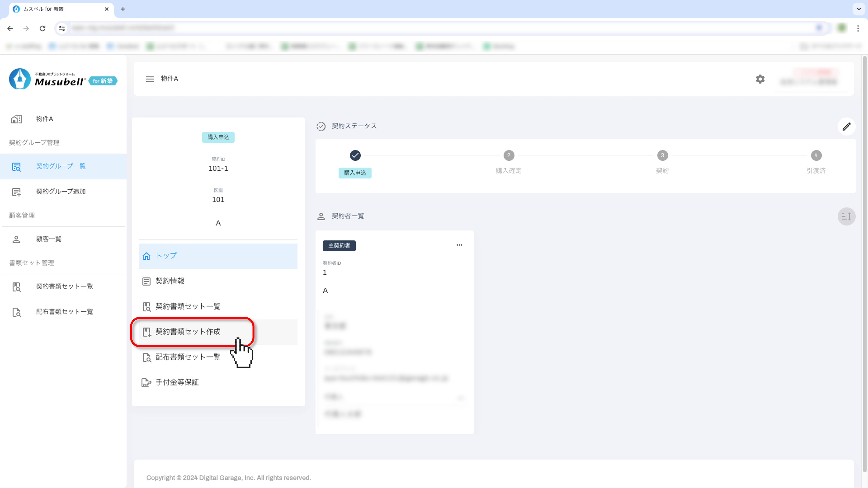Open 契約グループ追加 in the sidebar
The image size is (868, 488).
point(61,192)
